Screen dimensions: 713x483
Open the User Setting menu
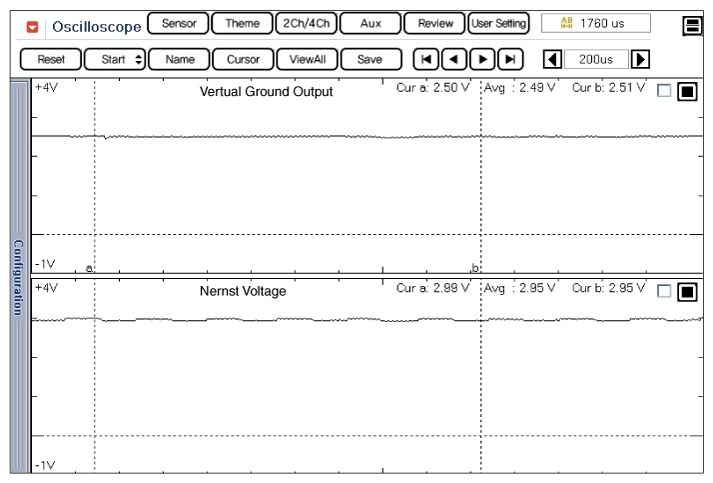click(x=498, y=23)
